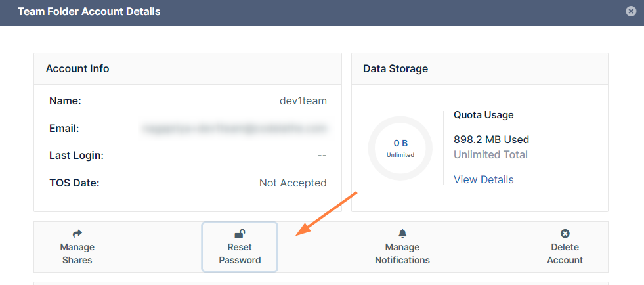The height and width of the screenshot is (285, 644).
Task: Click the Name field label
Action: click(x=65, y=101)
